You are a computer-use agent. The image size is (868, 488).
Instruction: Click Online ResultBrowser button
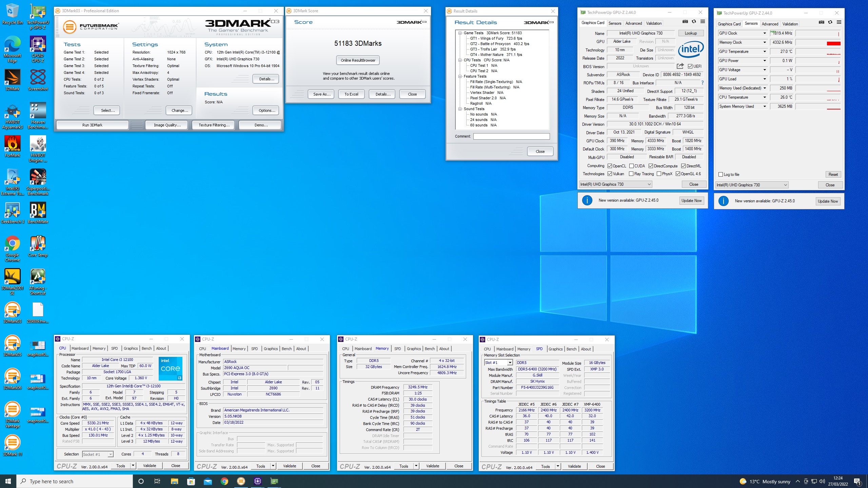(x=358, y=60)
